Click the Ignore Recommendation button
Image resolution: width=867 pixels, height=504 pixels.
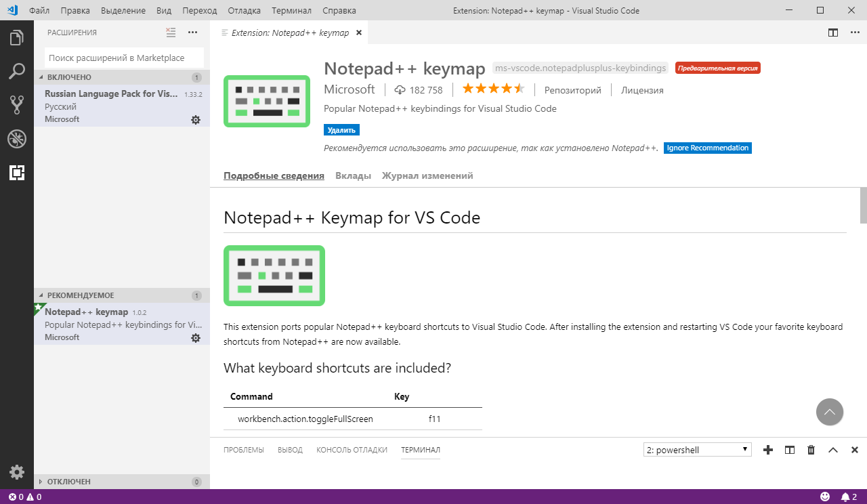pyautogui.click(x=708, y=148)
